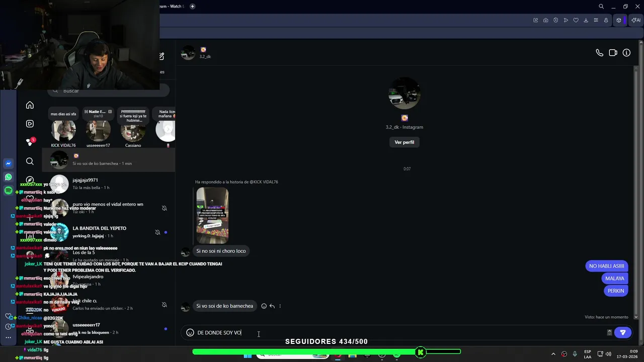This screenshot has width=644, height=362.
Task: View Cassiano story note
Action: click(x=133, y=128)
